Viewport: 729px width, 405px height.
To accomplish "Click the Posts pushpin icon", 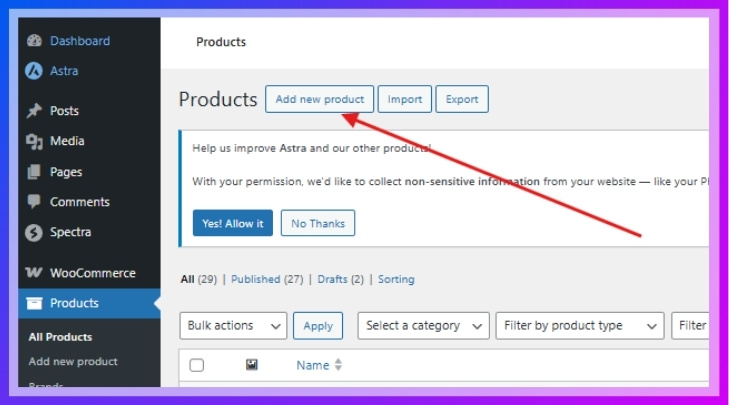I will click(34, 111).
